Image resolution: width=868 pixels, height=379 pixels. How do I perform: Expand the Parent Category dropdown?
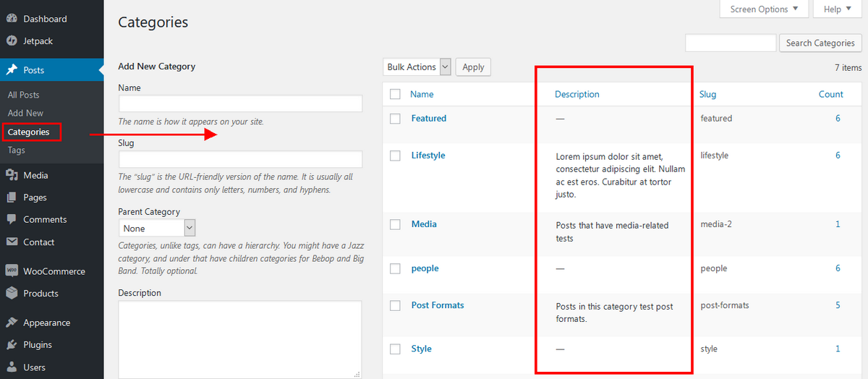[157, 228]
